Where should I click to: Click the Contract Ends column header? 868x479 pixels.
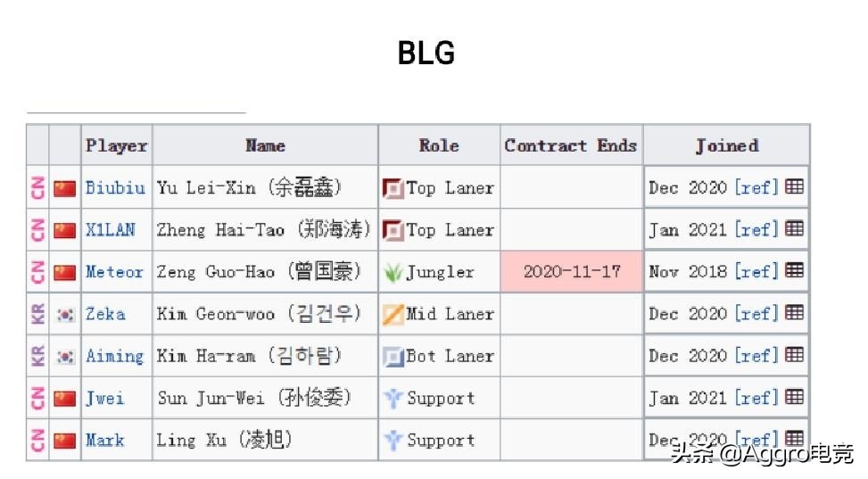571,145
